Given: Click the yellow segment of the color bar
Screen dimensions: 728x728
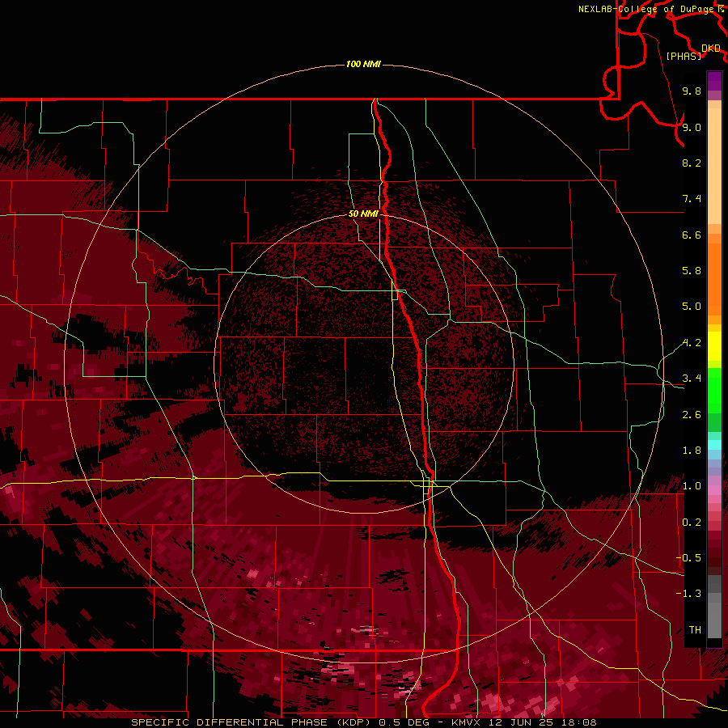Looking at the screenshot, I should [714, 346].
